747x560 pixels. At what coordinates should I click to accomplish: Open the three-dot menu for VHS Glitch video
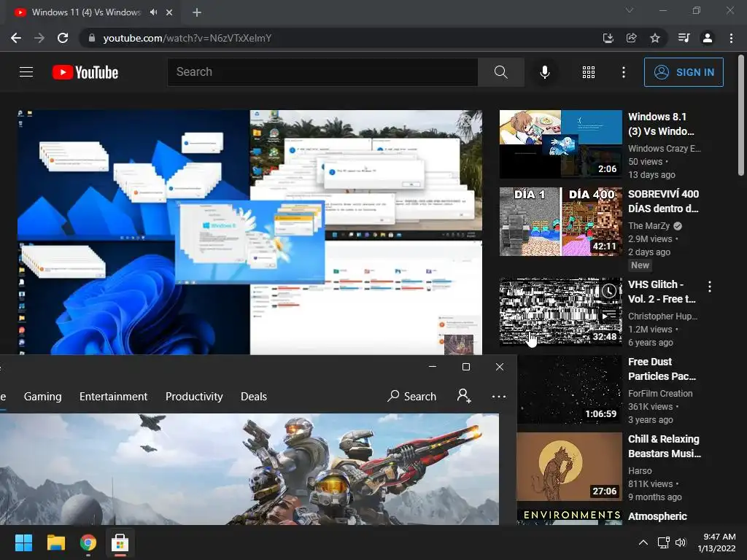pos(710,286)
